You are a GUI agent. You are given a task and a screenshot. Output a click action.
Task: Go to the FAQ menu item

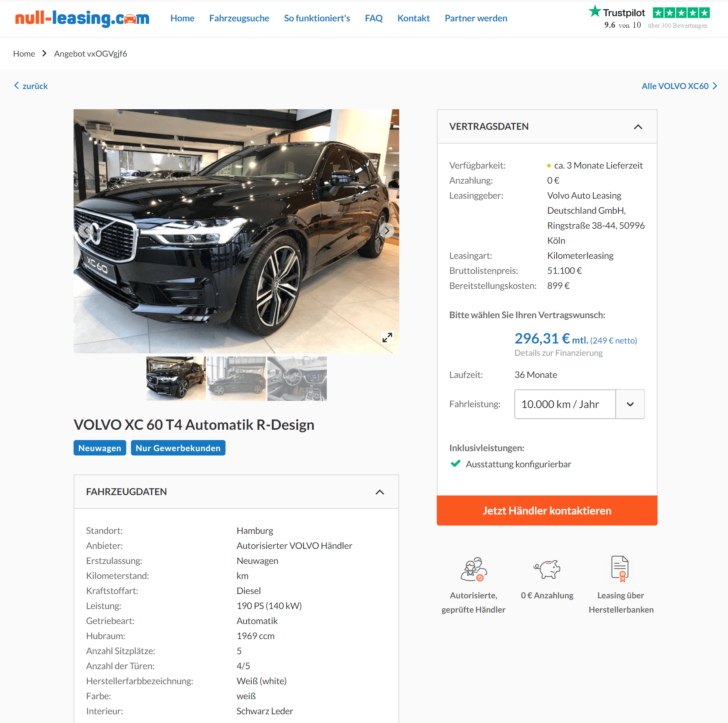[373, 18]
